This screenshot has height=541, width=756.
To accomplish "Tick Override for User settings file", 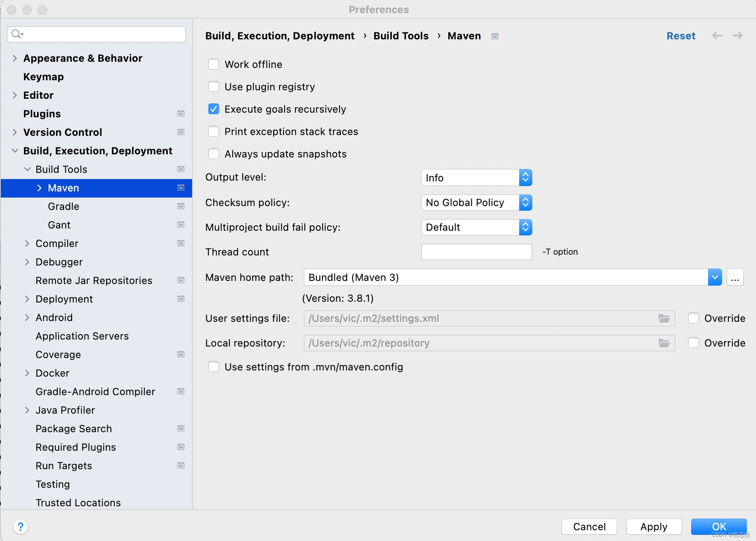I will click(x=694, y=318).
